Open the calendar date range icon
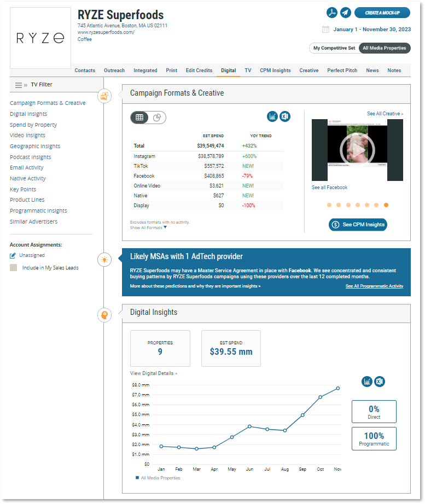425x504 pixels. (x=325, y=30)
